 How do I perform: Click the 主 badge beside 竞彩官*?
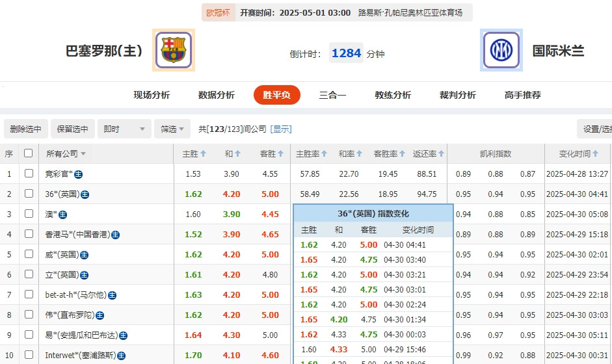click(79, 174)
